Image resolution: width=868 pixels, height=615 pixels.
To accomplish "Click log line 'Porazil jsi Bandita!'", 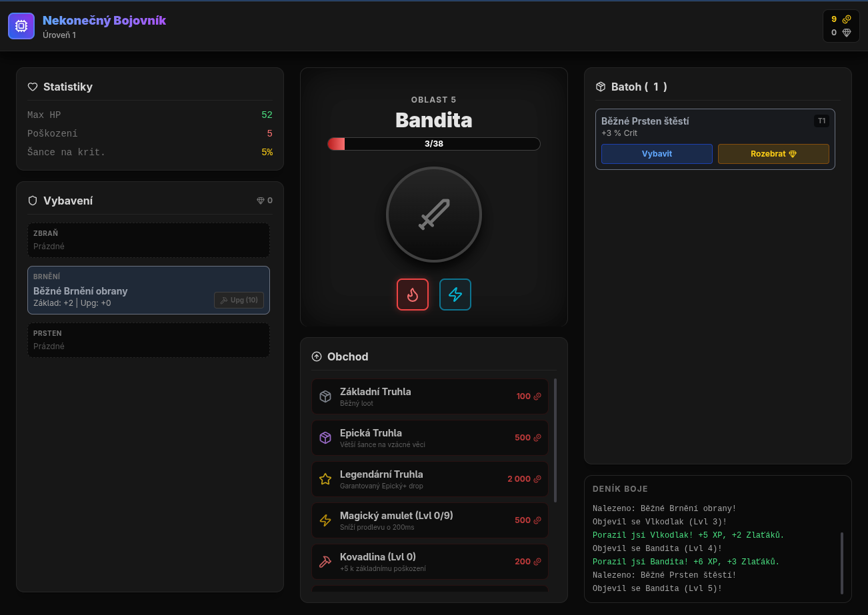I will click(x=686, y=562).
